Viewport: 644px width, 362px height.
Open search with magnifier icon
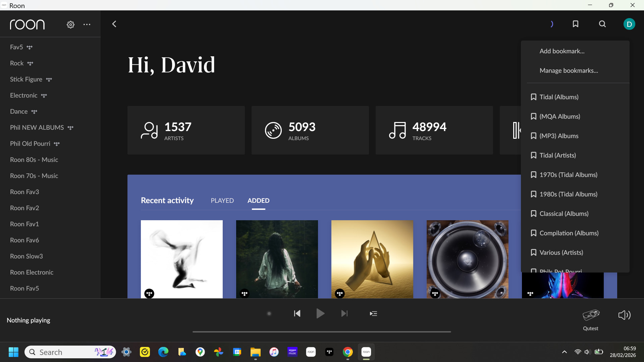point(602,24)
